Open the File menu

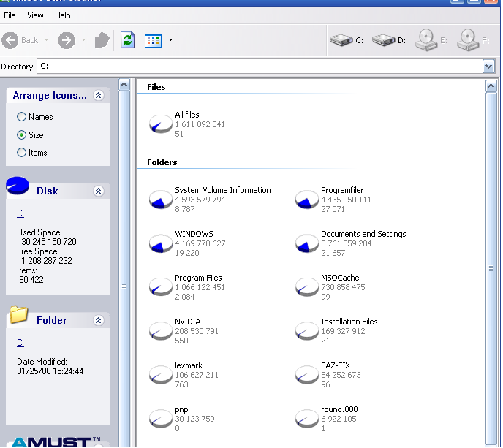pos(10,15)
